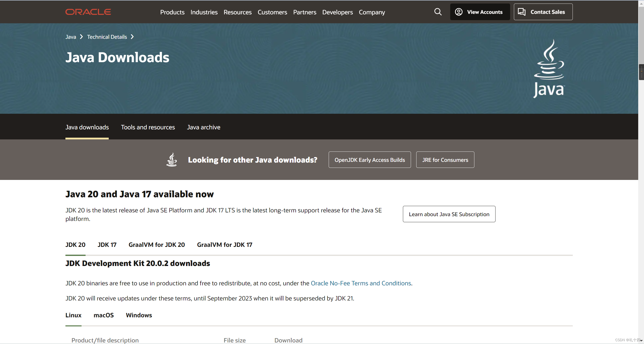The height and width of the screenshot is (344, 644).
Task: Open the Customers menu
Action: pos(272,12)
